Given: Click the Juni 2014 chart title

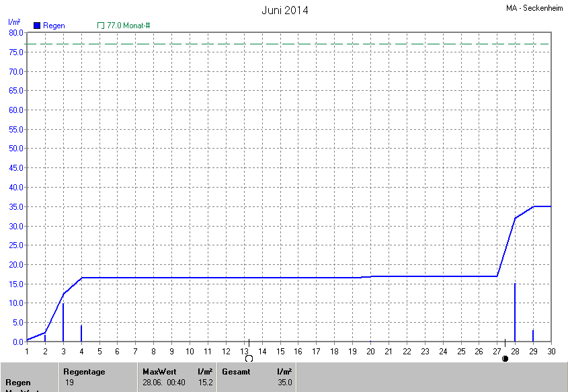Looking at the screenshot, I should coord(284,10).
